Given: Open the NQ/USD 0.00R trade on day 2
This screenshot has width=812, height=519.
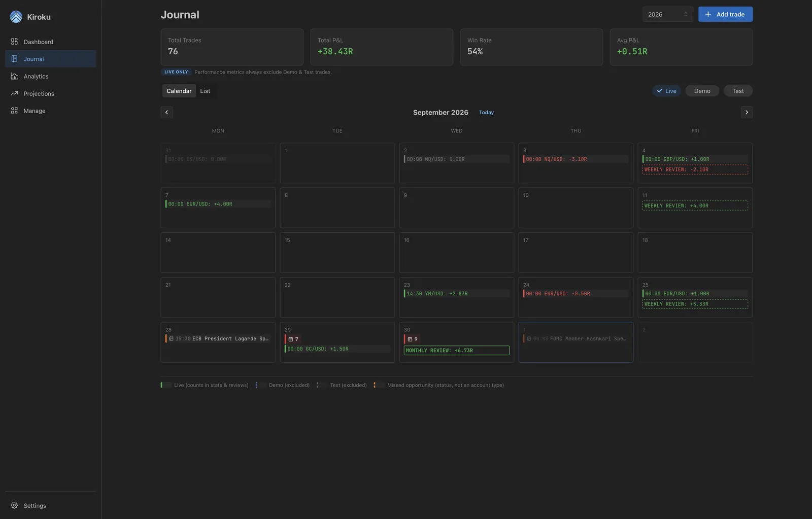Looking at the screenshot, I should pos(457,159).
